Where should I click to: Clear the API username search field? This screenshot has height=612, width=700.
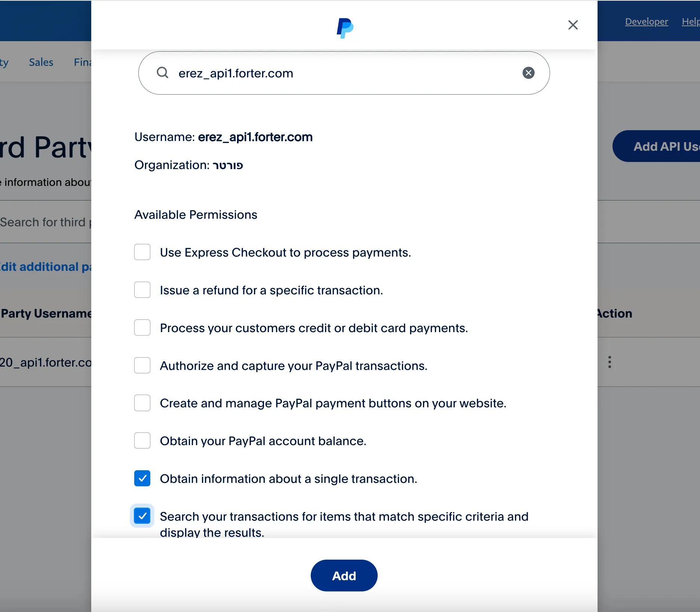pos(528,73)
